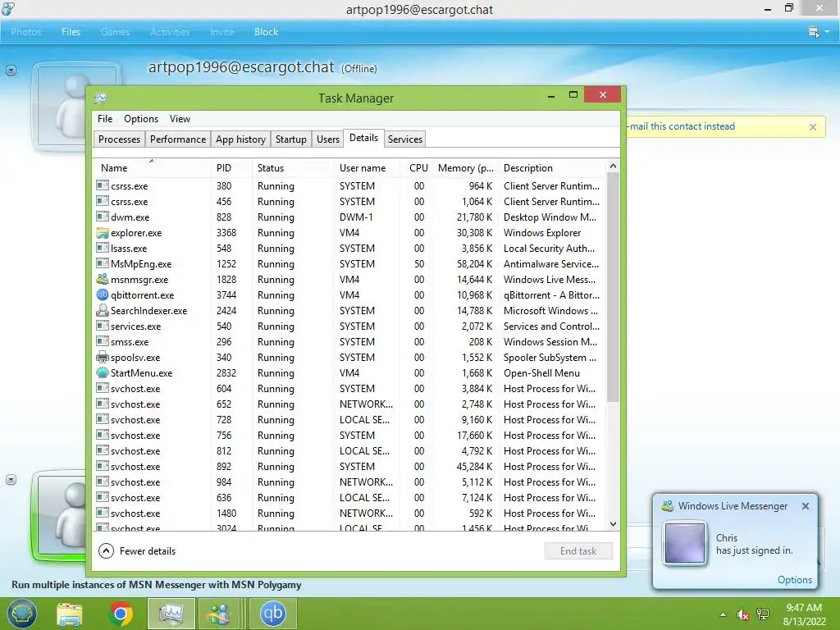
Task: Sort by Status column header
Action: point(293,168)
